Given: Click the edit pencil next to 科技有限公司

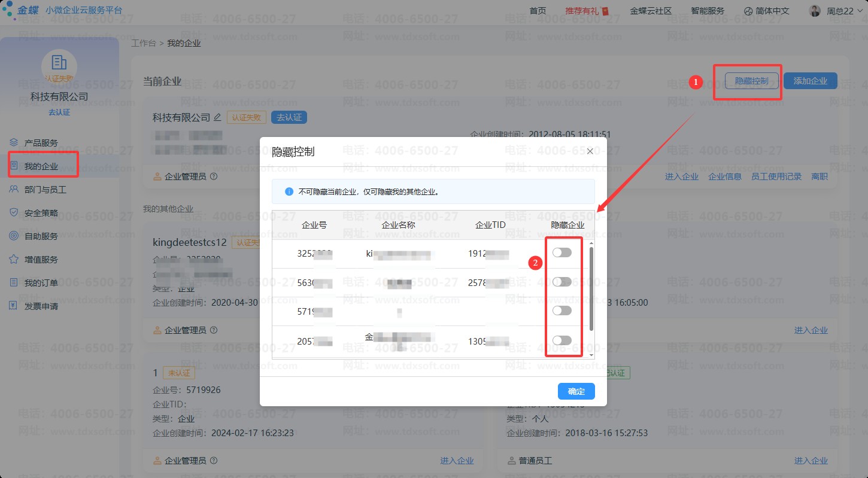Looking at the screenshot, I should pos(217,117).
